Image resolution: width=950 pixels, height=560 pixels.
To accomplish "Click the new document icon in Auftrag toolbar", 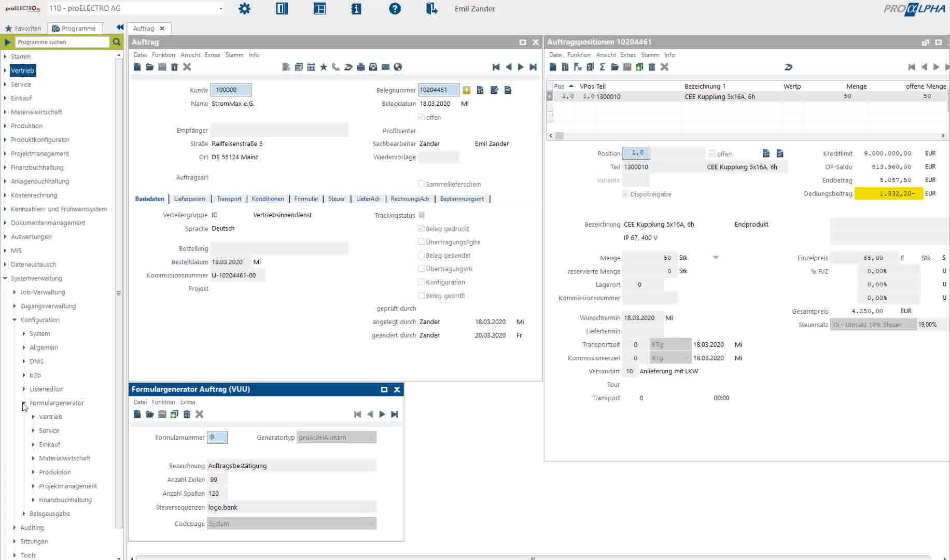I will click(137, 67).
